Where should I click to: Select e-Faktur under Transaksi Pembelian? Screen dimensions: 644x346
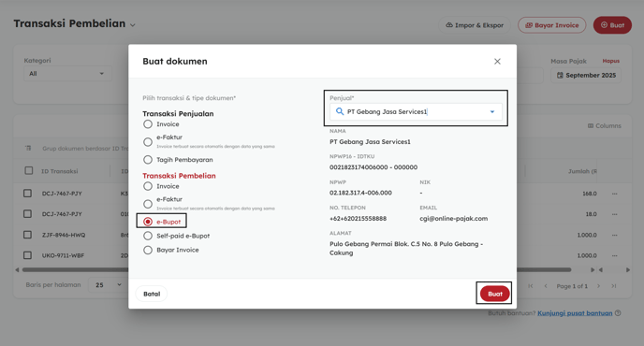[x=148, y=204]
